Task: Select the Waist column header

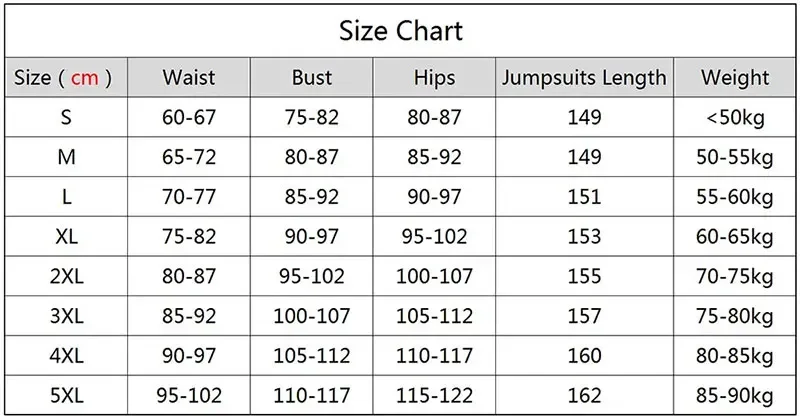Action: (x=189, y=78)
